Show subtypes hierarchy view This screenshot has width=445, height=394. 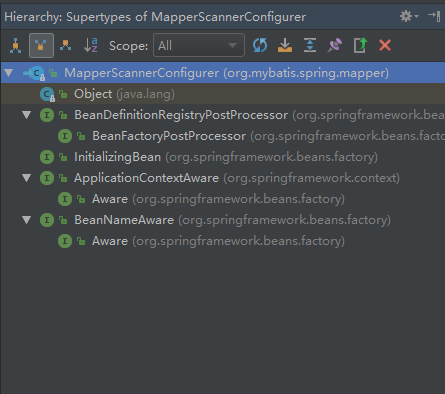(65, 45)
